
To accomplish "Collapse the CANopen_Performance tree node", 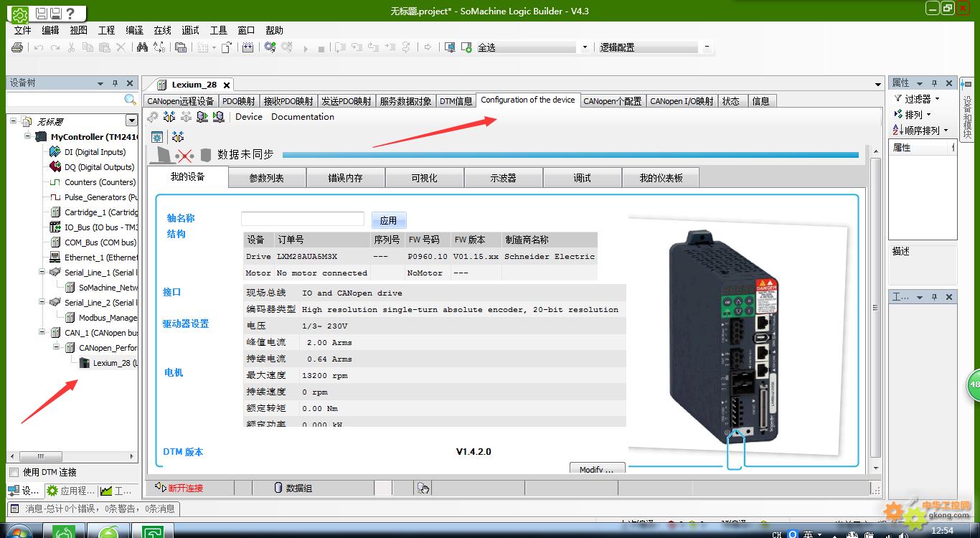I will point(57,347).
